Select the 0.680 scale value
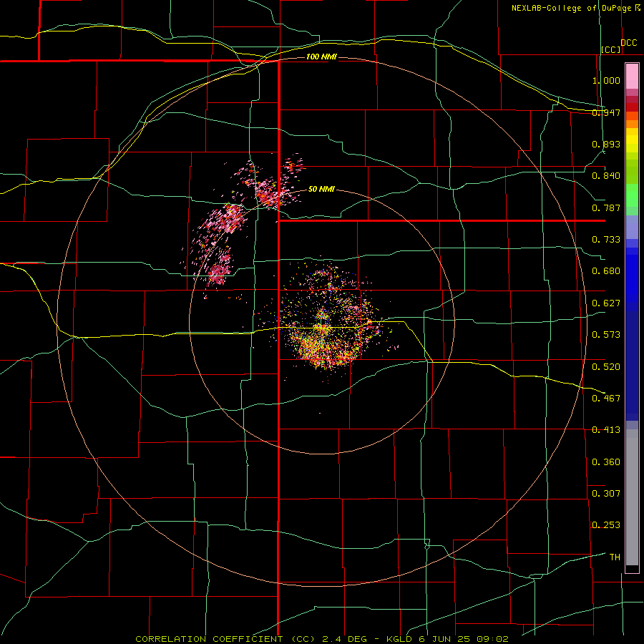This screenshot has height=644, width=644. pyautogui.click(x=606, y=271)
